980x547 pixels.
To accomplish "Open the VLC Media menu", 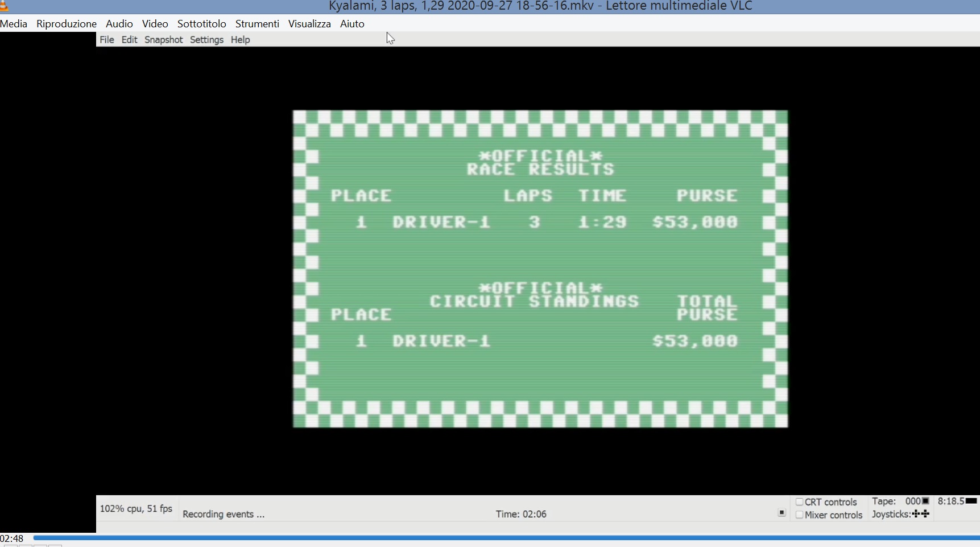I will (14, 24).
